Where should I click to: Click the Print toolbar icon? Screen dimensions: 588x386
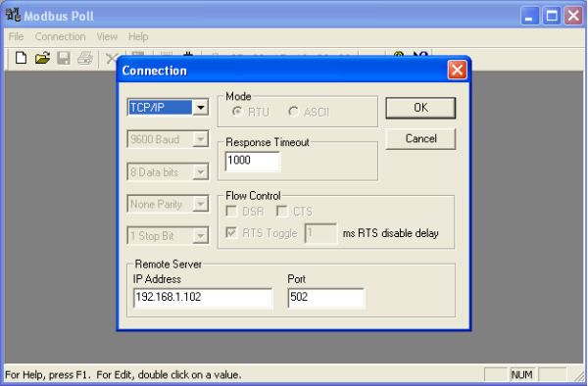[x=85, y=59]
